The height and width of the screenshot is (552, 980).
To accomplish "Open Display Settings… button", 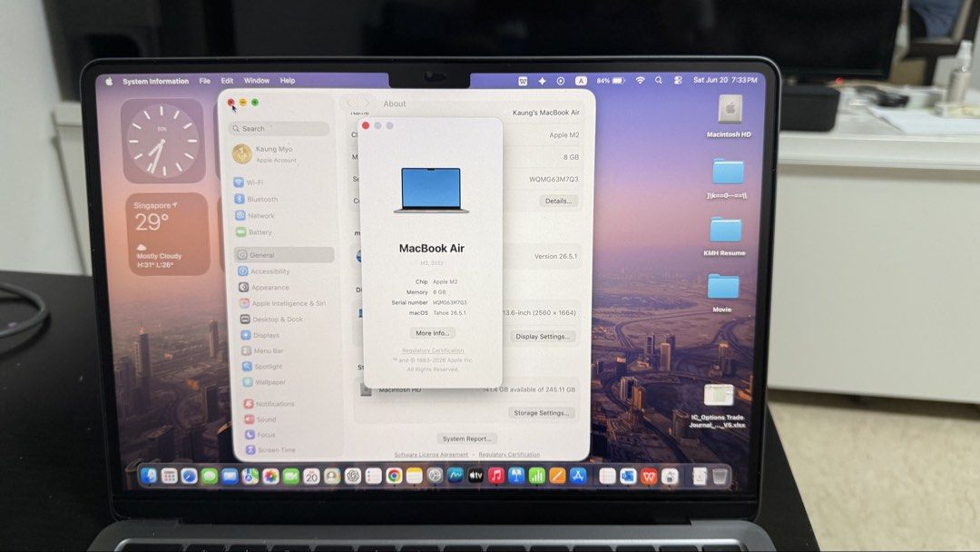I will 543,336.
